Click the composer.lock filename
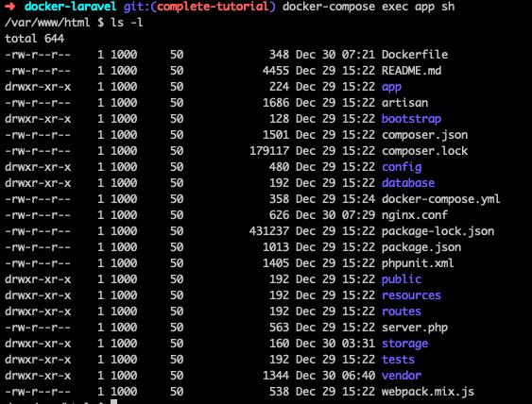532x404 pixels. pyautogui.click(x=425, y=151)
